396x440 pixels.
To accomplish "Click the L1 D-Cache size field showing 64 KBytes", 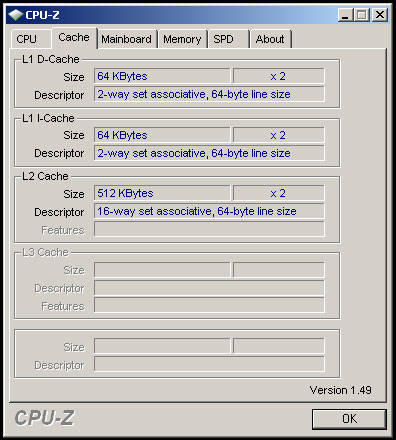I will coord(162,76).
